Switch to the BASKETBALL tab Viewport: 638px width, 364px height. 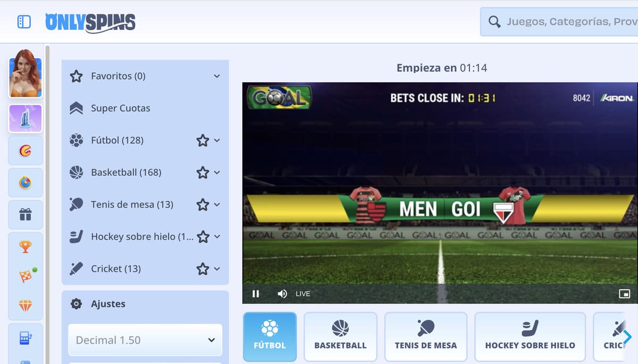click(x=340, y=336)
